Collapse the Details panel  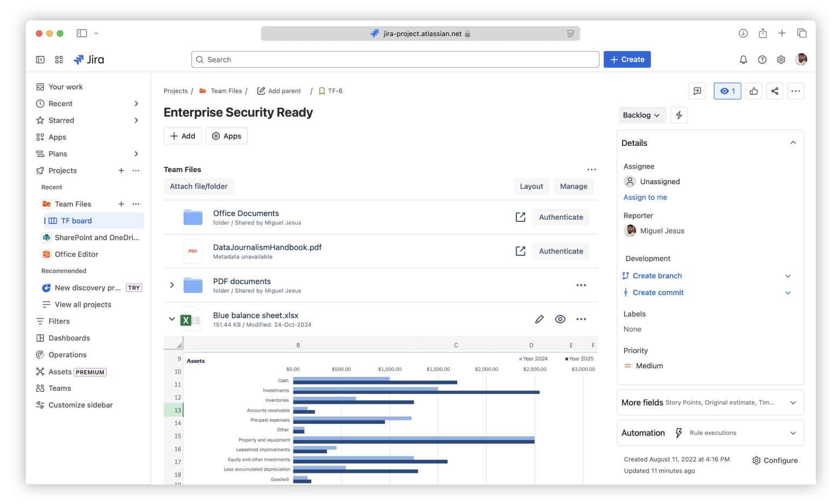coord(793,143)
